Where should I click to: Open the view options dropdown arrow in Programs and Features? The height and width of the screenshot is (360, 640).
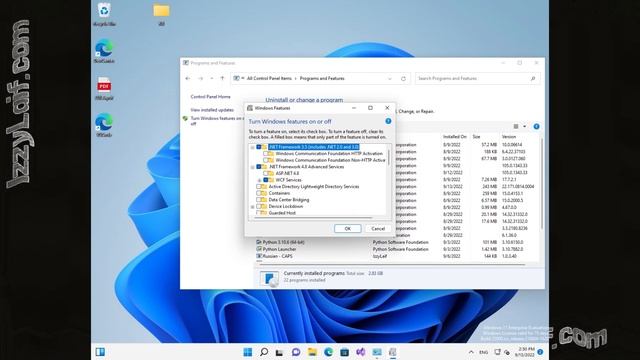tap(524, 127)
